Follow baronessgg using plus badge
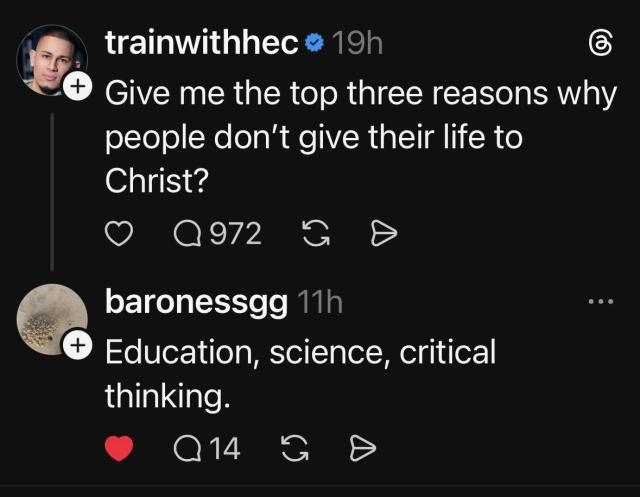 coord(77,346)
